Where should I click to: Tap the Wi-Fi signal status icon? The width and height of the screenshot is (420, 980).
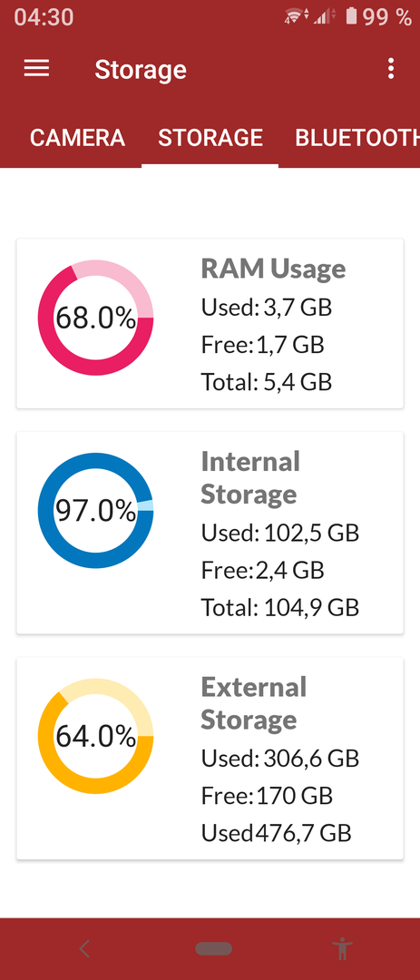point(297,16)
